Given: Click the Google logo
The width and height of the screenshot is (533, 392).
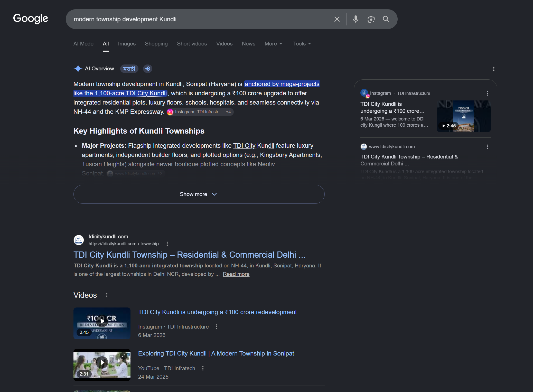Looking at the screenshot, I should (31, 19).
